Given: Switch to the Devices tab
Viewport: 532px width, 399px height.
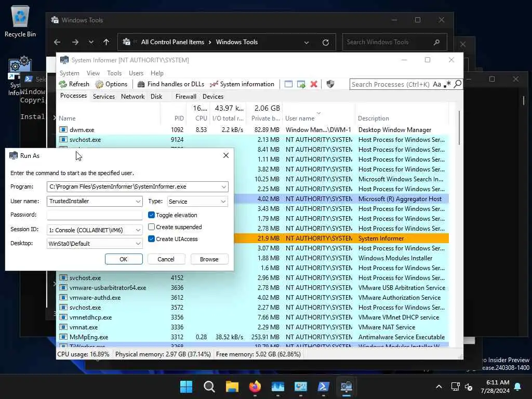Looking at the screenshot, I should click(x=212, y=96).
